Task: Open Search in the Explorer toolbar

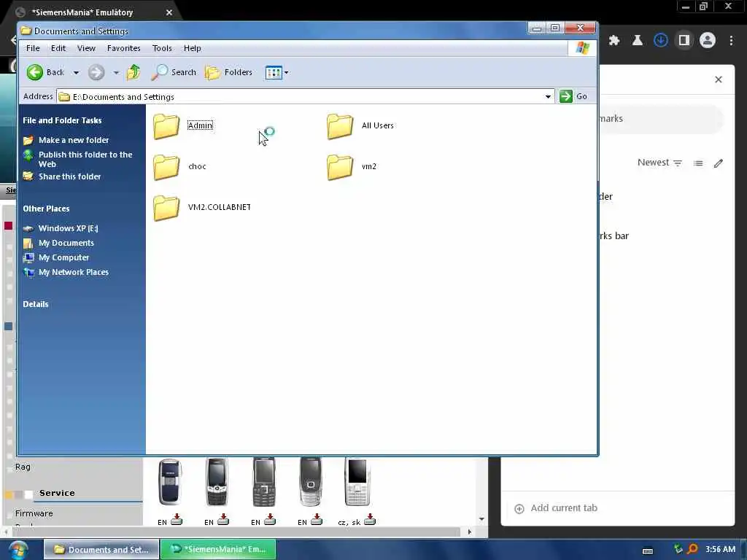Action: (x=174, y=72)
